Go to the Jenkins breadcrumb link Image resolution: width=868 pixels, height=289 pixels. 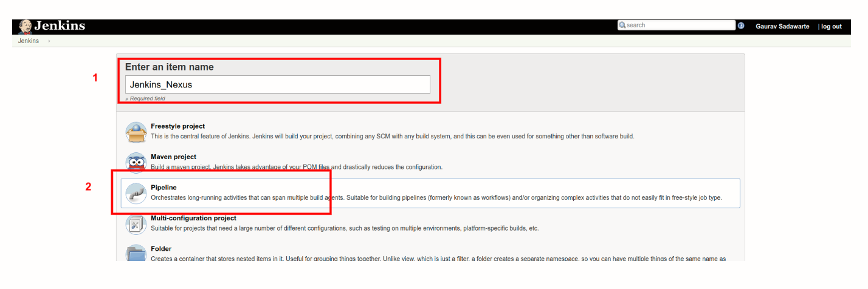(28, 41)
